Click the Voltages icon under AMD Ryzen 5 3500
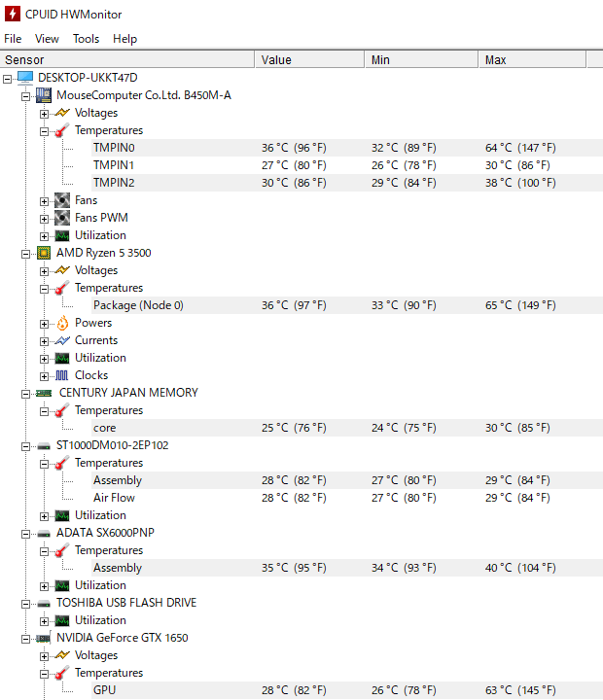The width and height of the screenshot is (603, 700). click(x=62, y=270)
